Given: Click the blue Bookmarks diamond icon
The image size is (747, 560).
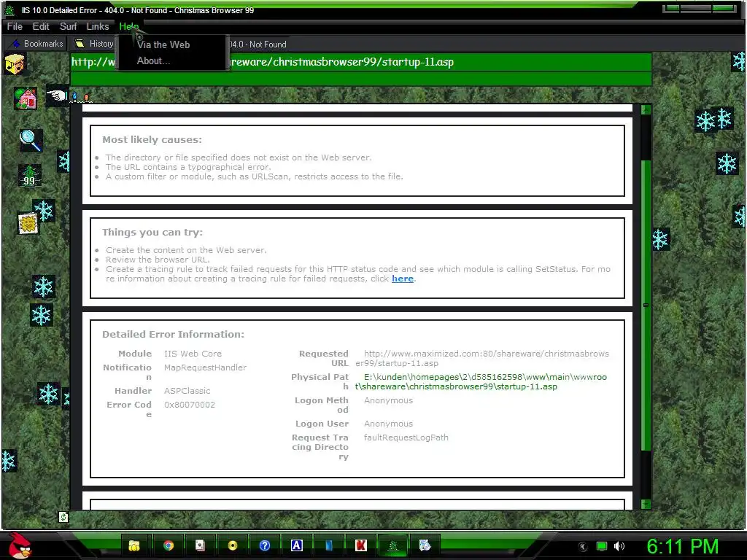Looking at the screenshot, I should tap(16, 44).
